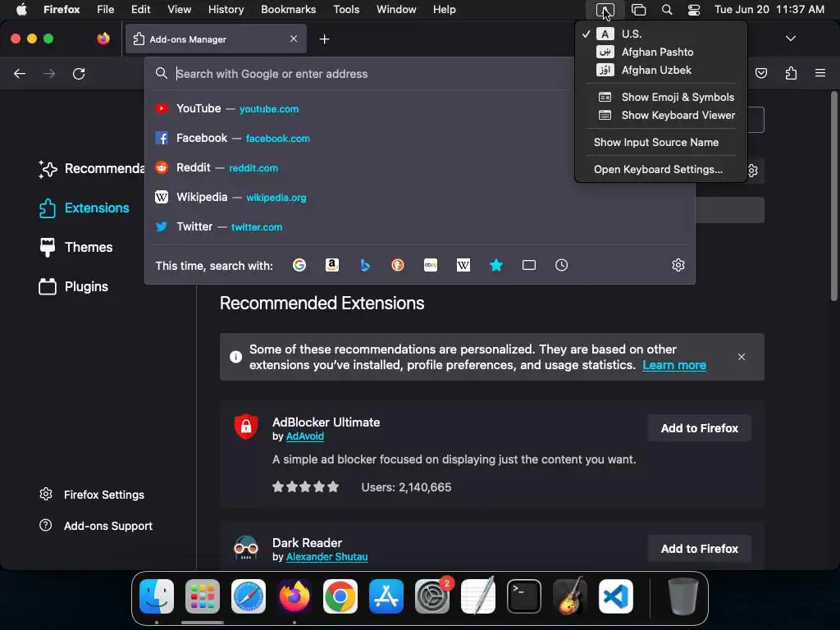840x630 pixels.
Task: Open the History menu
Action: 226,10
